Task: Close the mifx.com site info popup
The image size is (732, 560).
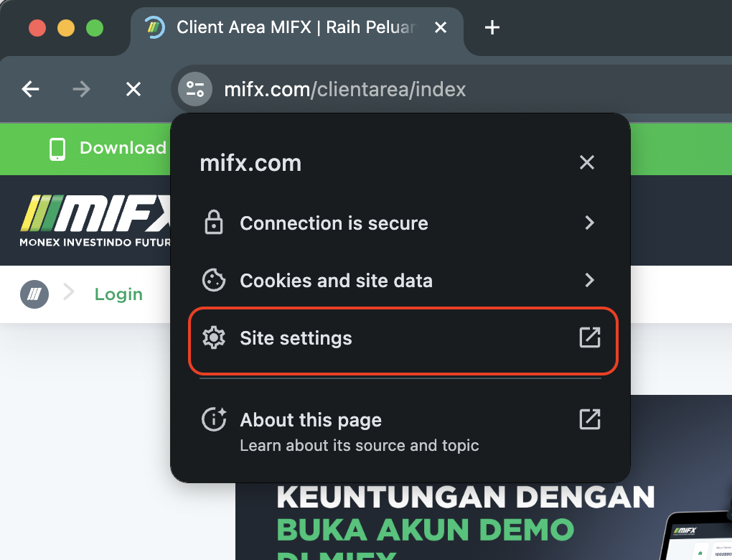Action: 586,162
